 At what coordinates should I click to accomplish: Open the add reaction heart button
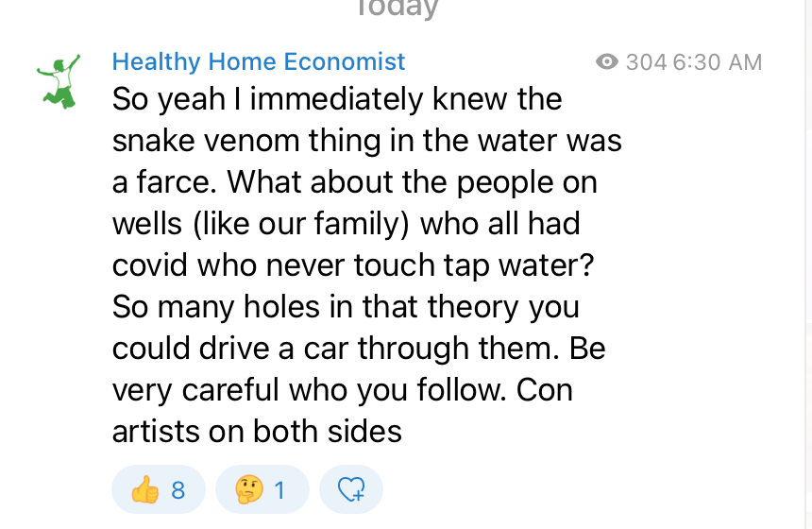pyautogui.click(x=351, y=489)
